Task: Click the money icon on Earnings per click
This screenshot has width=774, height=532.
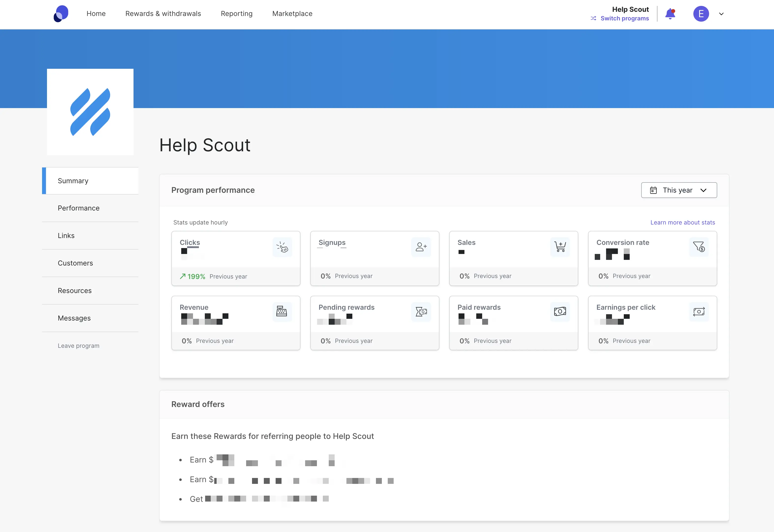Action: (x=699, y=312)
